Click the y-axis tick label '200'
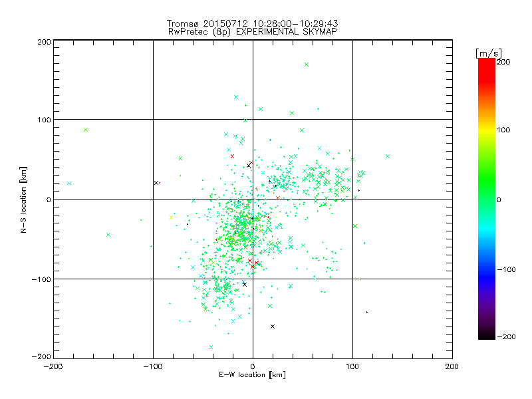 click(44, 42)
